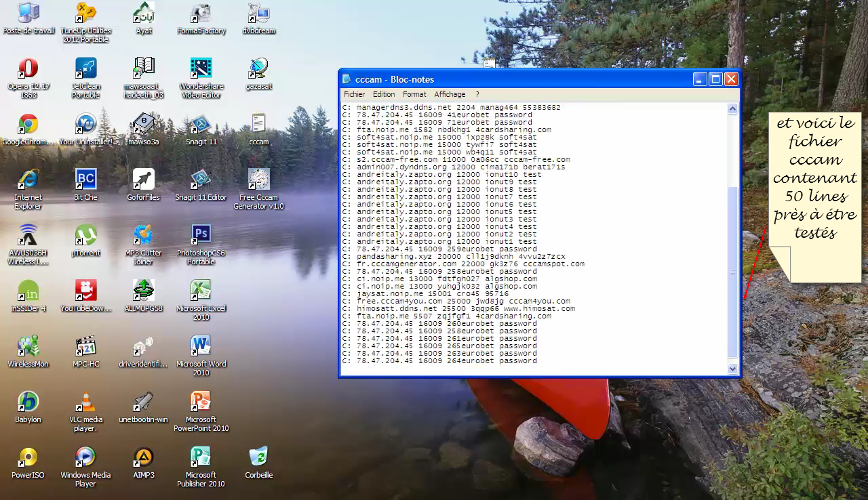Open the VLC media player shortcut
The image size is (868, 500).
pyautogui.click(x=85, y=402)
